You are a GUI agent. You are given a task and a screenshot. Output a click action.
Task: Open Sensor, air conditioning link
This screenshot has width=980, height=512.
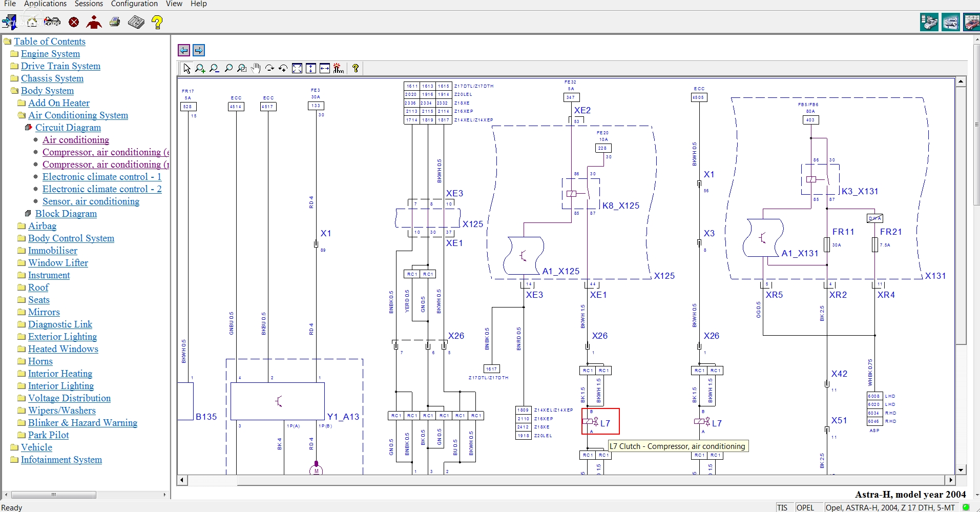point(91,201)
